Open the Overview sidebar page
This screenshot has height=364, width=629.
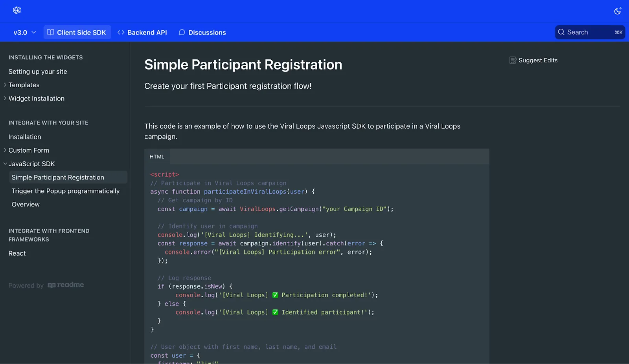[x=26, y=204]
